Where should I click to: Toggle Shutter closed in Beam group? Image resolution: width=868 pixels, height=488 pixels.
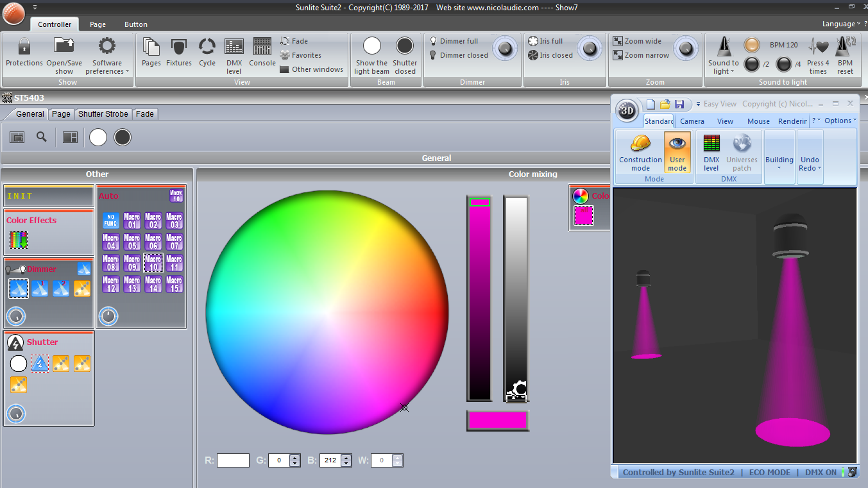coord(404,46)
